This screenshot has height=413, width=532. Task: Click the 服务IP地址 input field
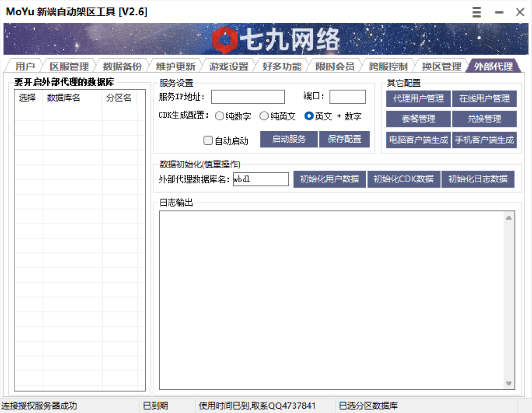(x=247, y=96)
